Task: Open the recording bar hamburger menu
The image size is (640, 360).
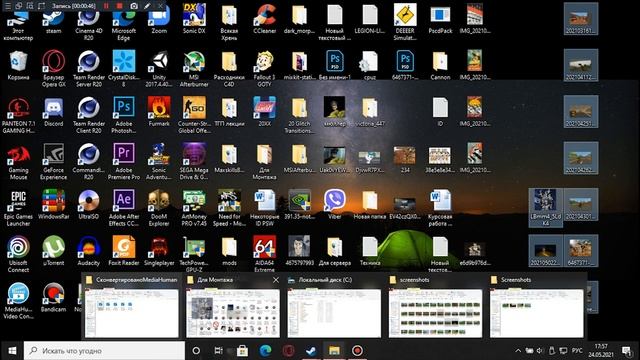Action: (x=7, y=6)
